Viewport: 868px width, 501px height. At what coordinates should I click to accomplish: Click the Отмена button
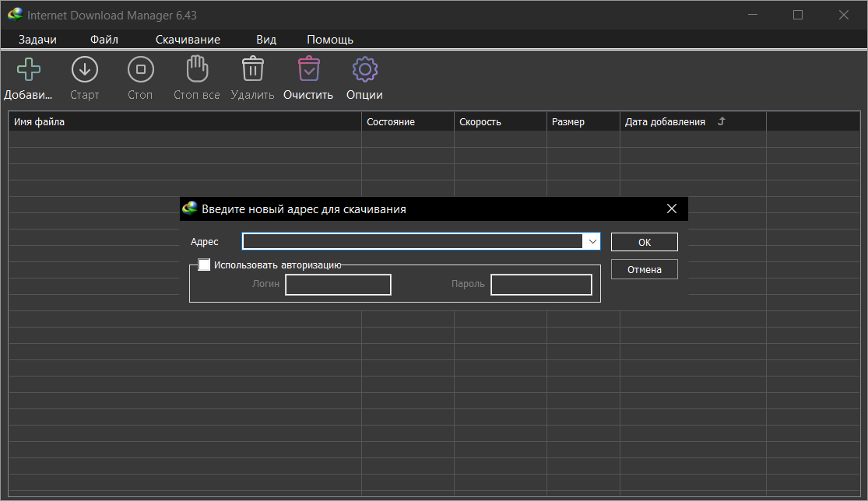(645, 269)
